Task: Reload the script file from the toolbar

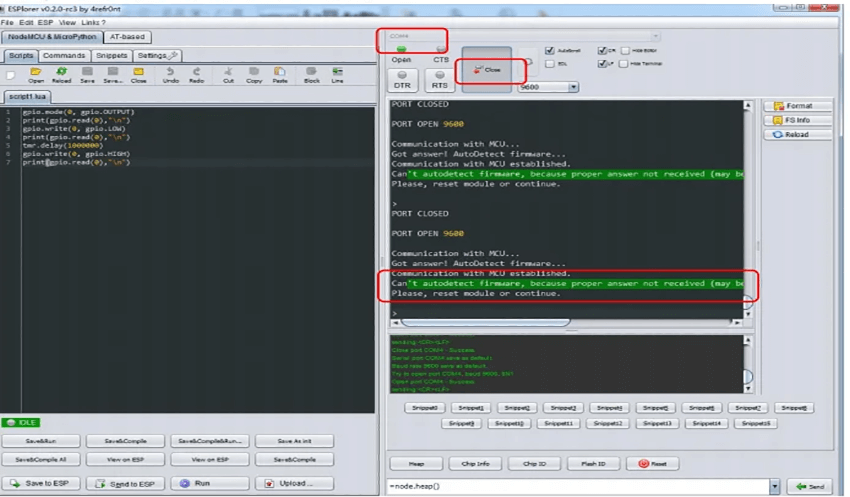Action: [61, 75]
